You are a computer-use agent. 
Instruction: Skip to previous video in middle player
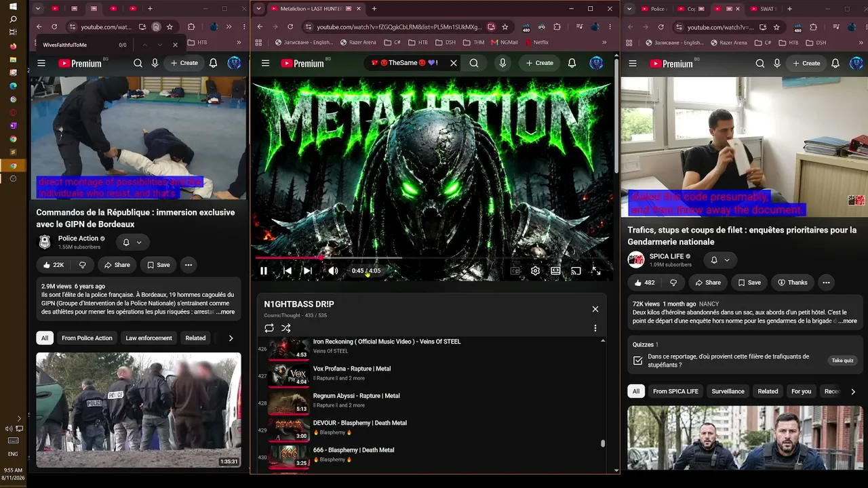click(288, 270)
